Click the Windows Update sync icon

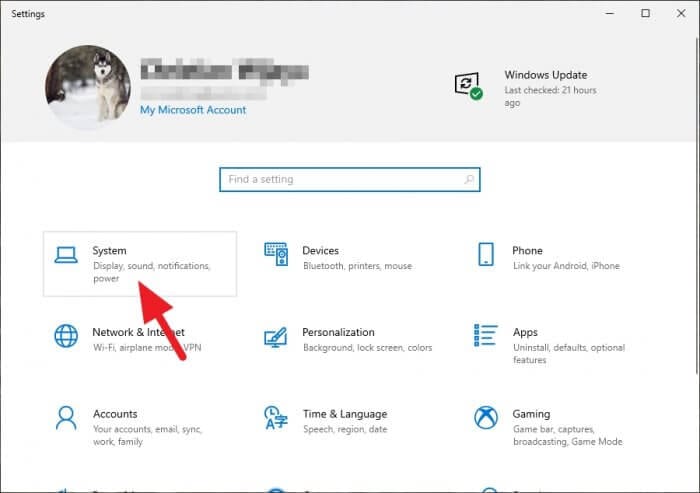pos(468,86)
